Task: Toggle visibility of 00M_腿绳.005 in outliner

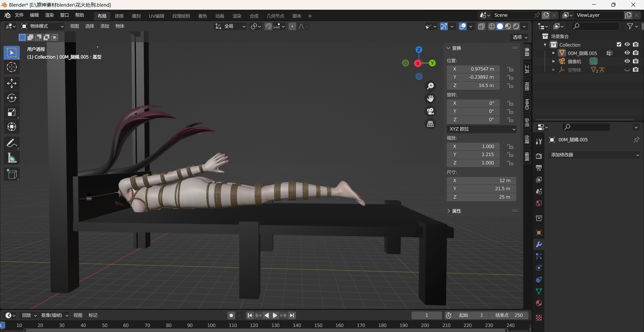Action: 627,53
